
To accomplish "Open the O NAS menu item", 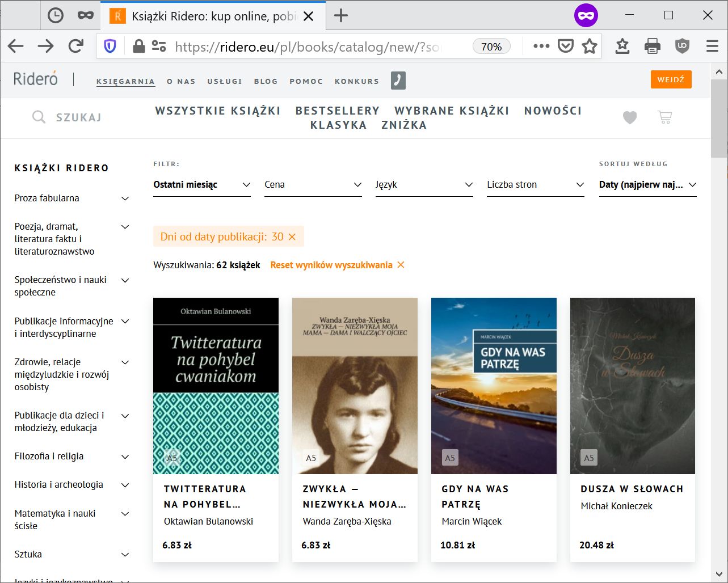I will click(x=181, y=81).
